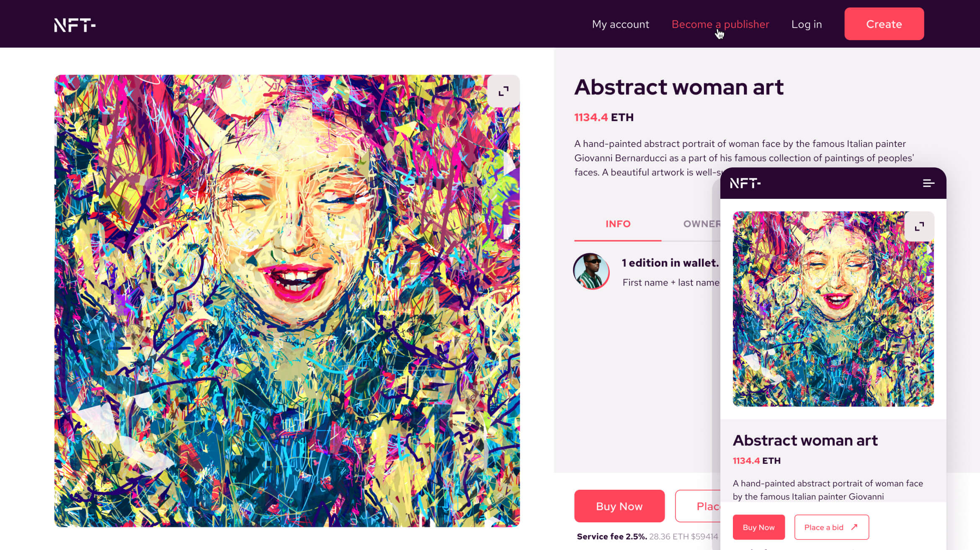Click the large Abstract woman art page heading
This screenshot has height=550, width=980.
[678, 87]
